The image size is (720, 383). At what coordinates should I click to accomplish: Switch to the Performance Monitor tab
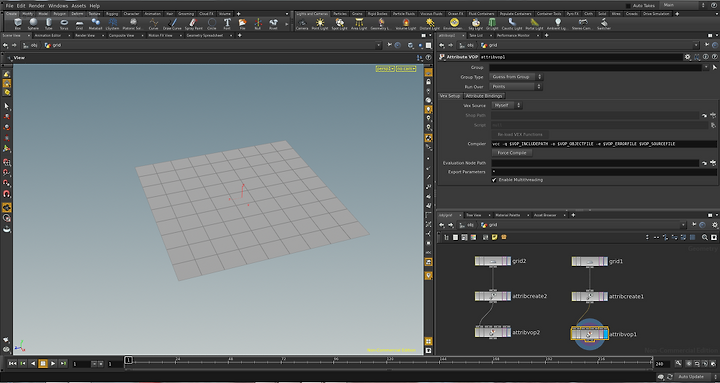pos(513,35)
